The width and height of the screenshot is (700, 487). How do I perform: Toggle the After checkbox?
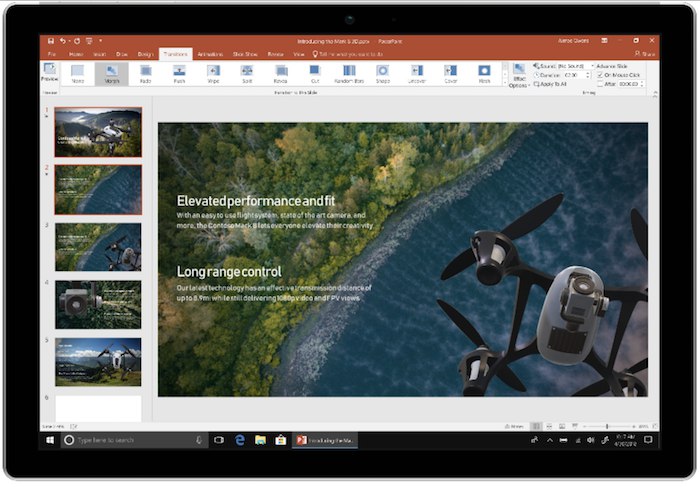(x=600, y=84)
